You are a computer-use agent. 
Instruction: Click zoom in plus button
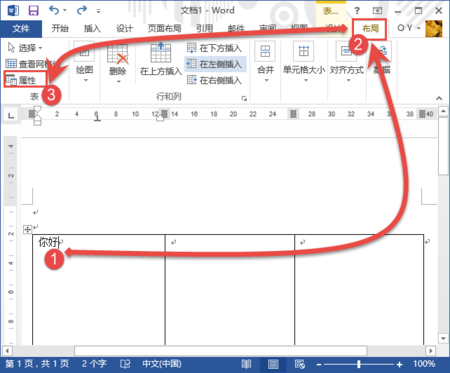[x=399, y=364]
